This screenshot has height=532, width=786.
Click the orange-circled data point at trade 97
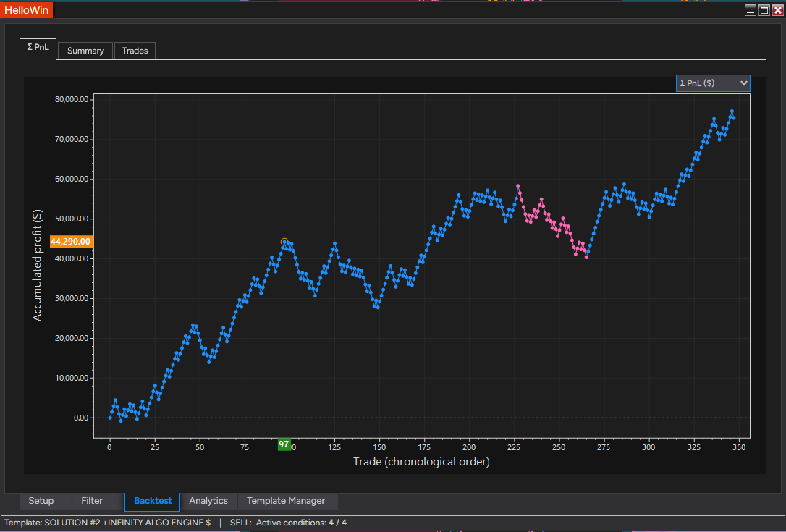[x=284, y=242]
